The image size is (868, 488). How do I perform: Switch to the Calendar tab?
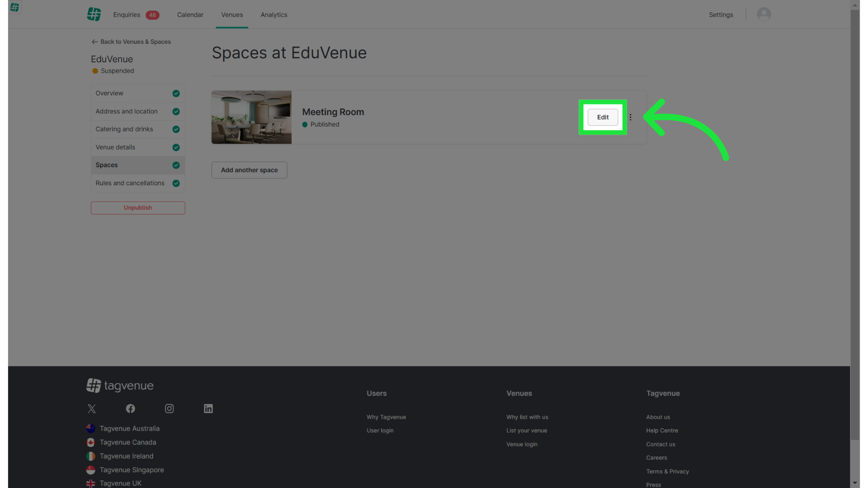click(x=190, y=15)
